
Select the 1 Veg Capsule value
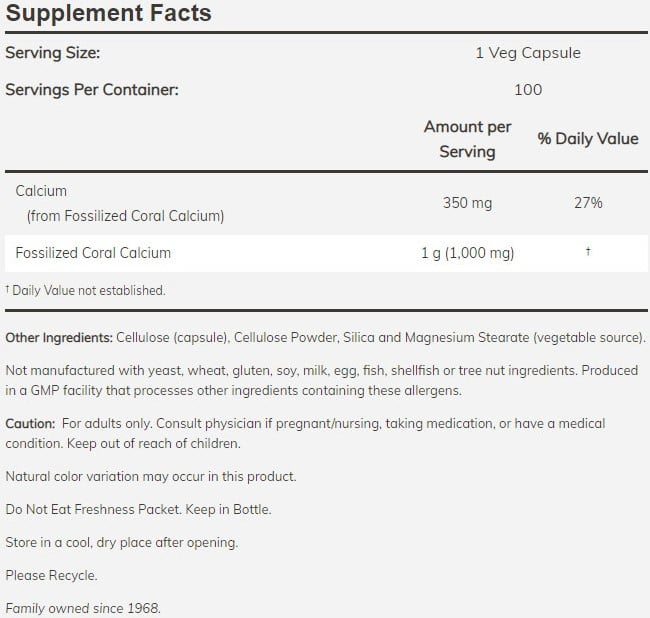pyautogui.click(x=527, y=53)
